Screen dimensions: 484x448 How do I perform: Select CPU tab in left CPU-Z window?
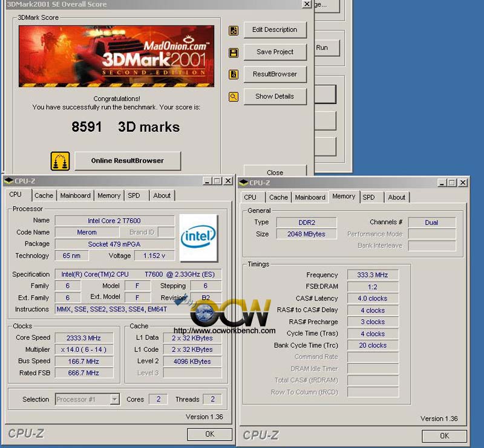click(16, 195)
